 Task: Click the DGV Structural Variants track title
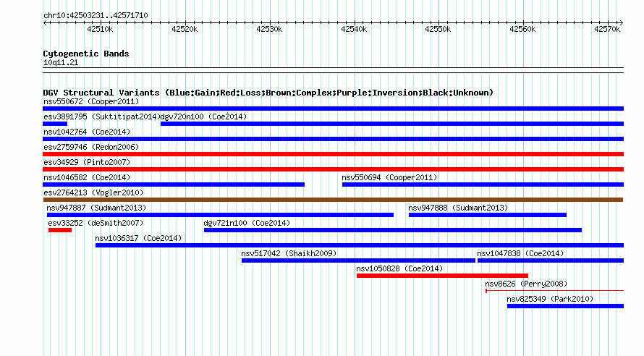pyautogui.click(x=268, y=93)
